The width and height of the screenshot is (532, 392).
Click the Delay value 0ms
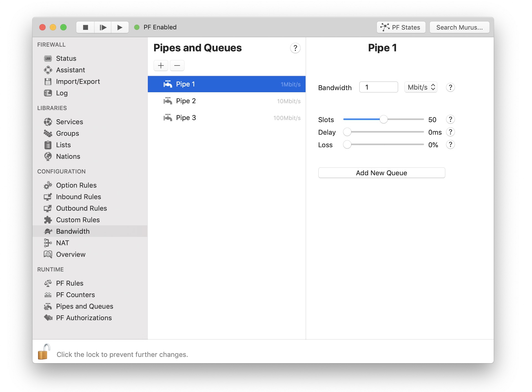tap(435, 132)
